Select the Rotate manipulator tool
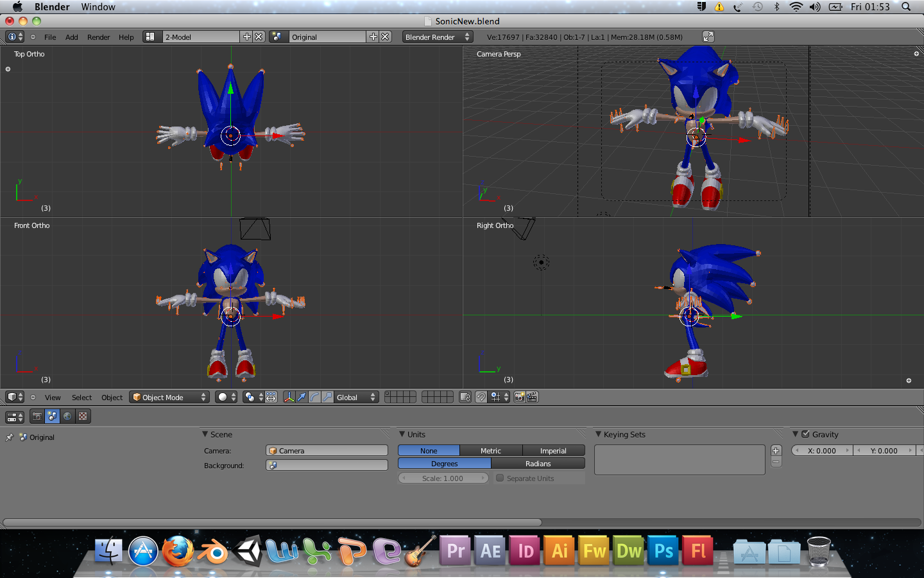Image resolution: width=924 pixels, height=578 pixels. (314, 397)
